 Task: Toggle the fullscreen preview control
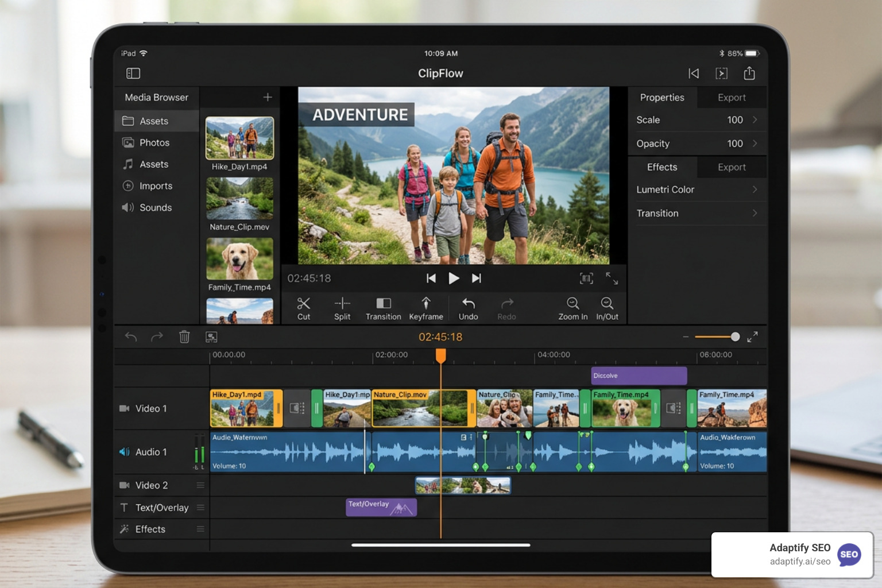pos(612,279)
